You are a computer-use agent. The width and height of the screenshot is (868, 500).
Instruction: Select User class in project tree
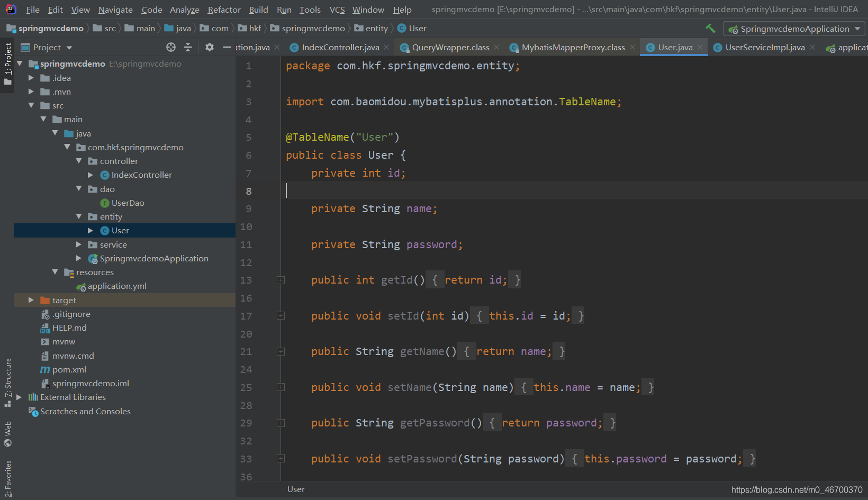(120, 231)
